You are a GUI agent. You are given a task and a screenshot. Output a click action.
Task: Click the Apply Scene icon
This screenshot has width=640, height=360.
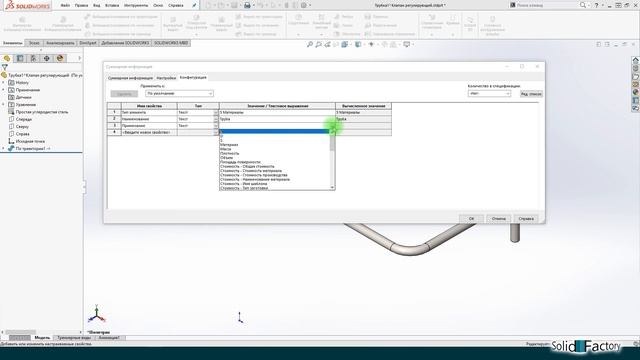click(393, 44)
